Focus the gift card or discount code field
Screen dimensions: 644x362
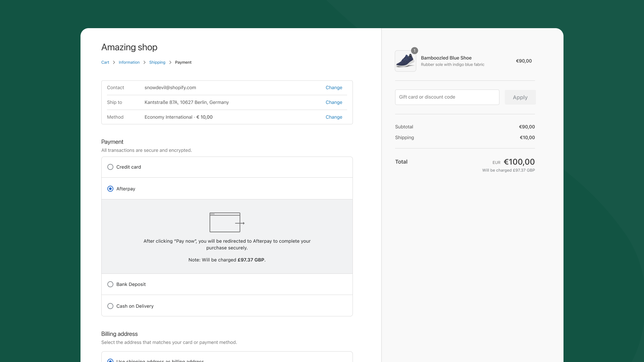click(447, 97)
